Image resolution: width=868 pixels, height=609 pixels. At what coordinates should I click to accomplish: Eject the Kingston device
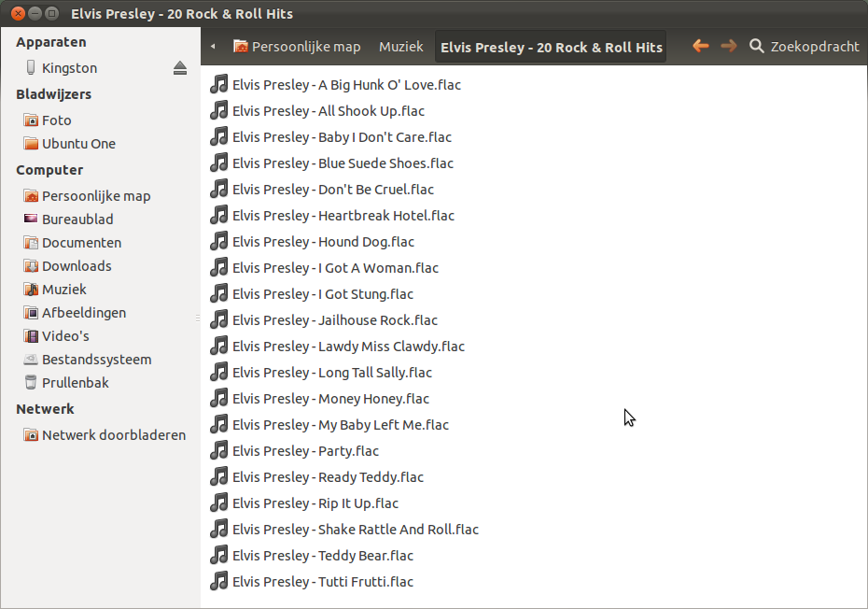point(180,68)
